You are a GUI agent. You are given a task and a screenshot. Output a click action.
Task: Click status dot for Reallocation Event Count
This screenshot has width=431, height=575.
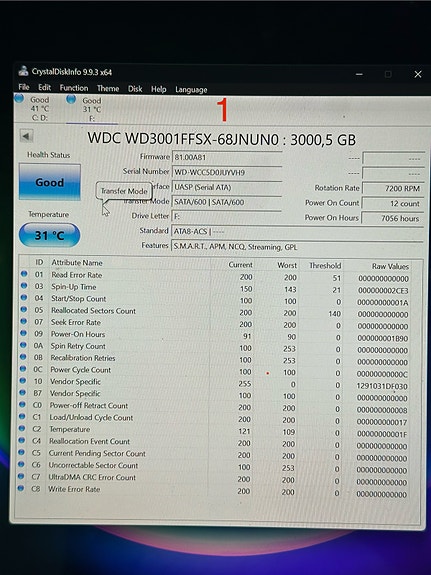point(22,440)
